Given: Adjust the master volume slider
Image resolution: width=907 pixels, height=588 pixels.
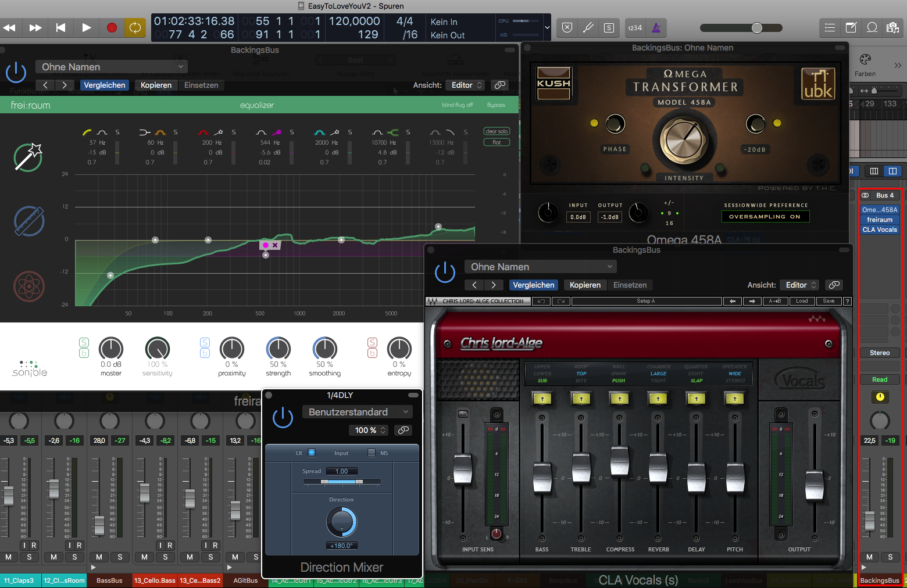Looking at the screenshot, I should click(x=756, y=28).
